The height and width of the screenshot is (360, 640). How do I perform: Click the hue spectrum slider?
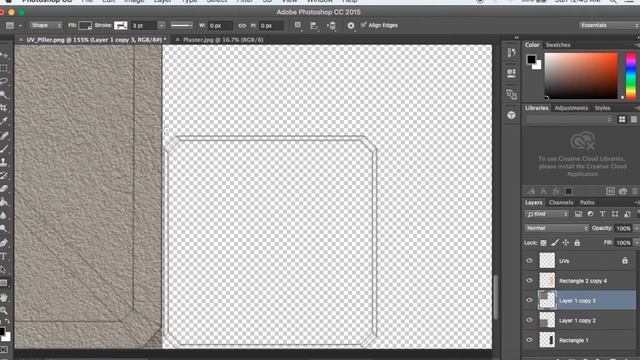pos(631,76)
